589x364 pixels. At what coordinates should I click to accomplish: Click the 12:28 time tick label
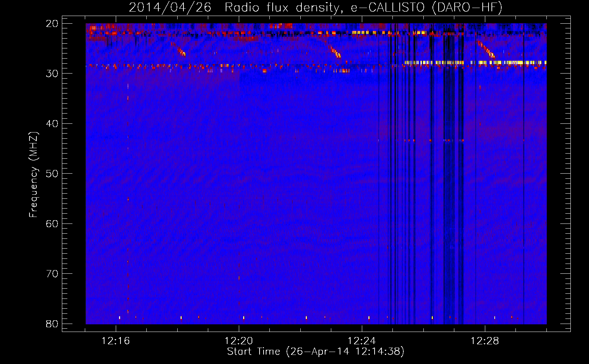[485, 341]
